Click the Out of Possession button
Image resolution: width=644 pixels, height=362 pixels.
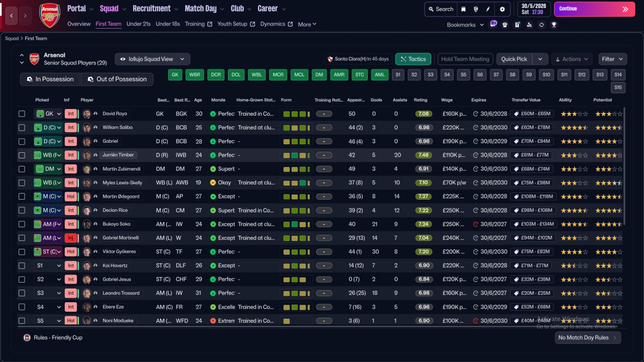117,79
